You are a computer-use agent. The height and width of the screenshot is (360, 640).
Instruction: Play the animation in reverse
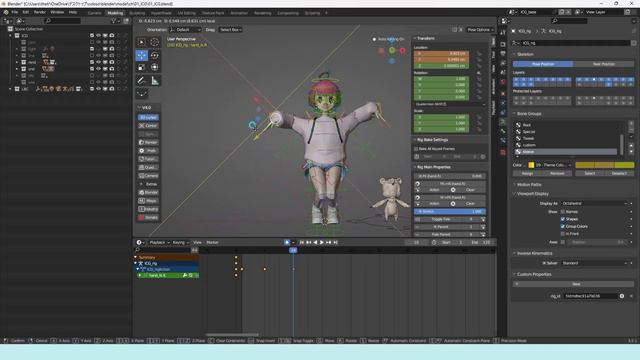315,242
